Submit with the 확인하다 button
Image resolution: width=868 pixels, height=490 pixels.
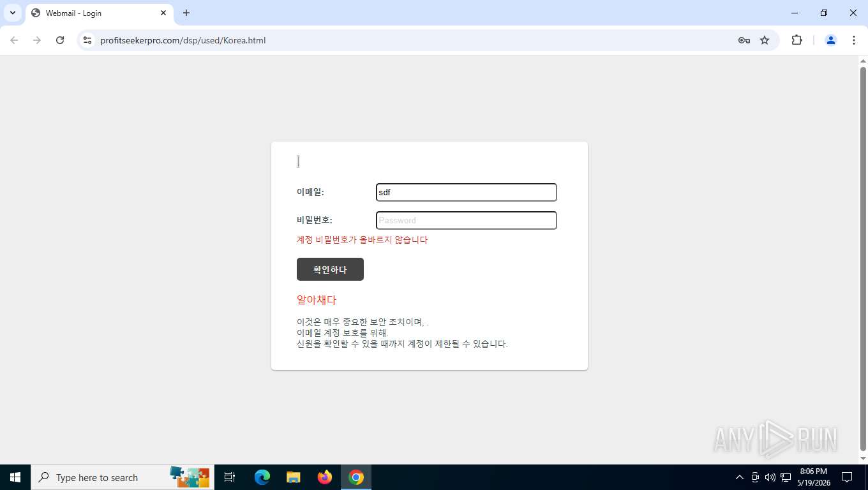tap(330, 269)
